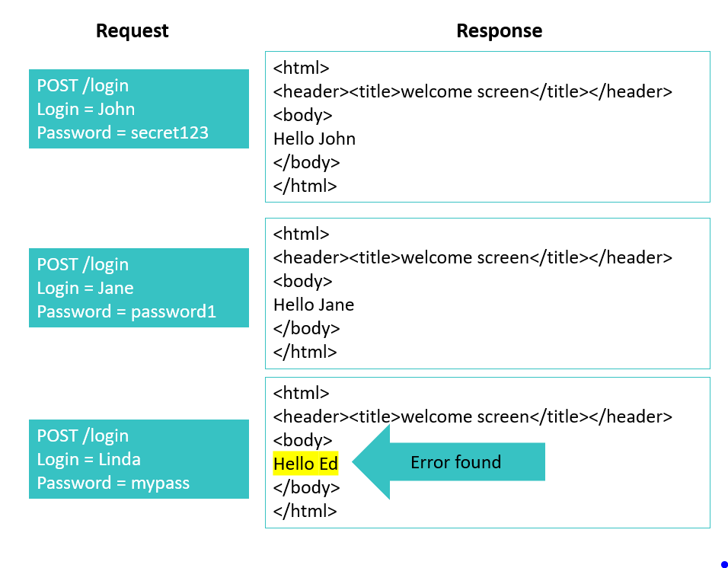Click the "Login = John" line

point(86,109)
